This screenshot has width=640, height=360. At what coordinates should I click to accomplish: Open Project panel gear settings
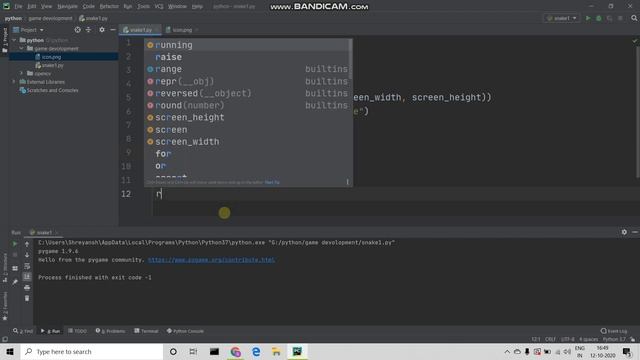tap(102, 30)
